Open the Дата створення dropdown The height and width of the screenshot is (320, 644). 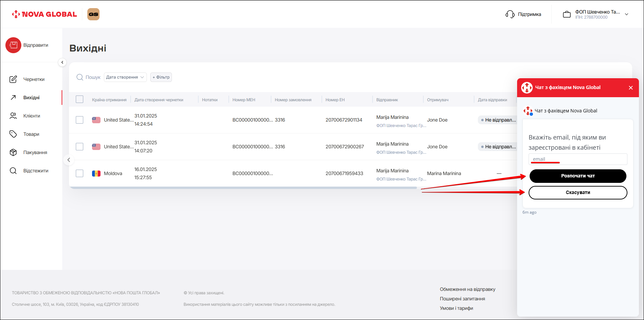tap(125, 77)
